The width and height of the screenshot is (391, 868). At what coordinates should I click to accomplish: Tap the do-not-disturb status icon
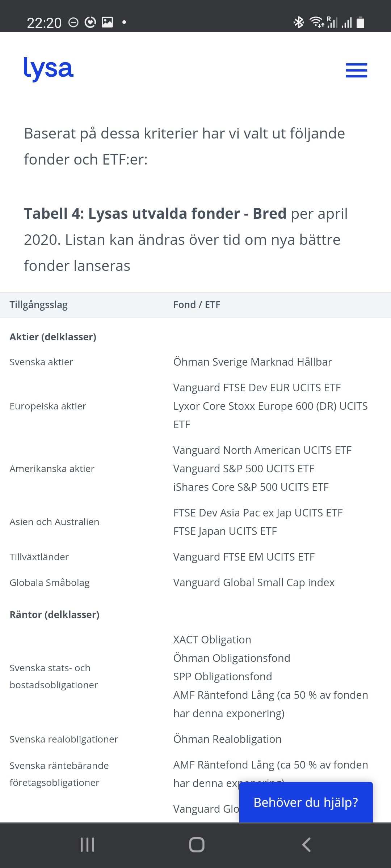73,22
